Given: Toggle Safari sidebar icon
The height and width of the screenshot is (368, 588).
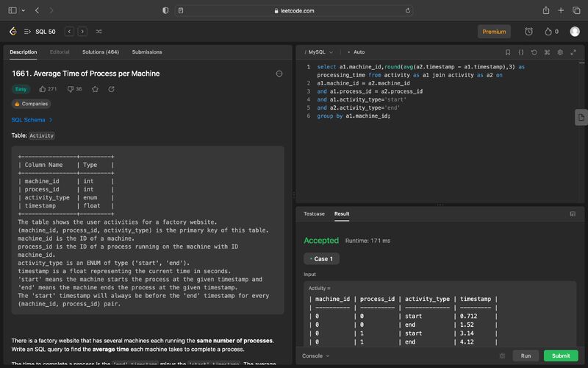Looking at the screenshot, I should 12,10.
